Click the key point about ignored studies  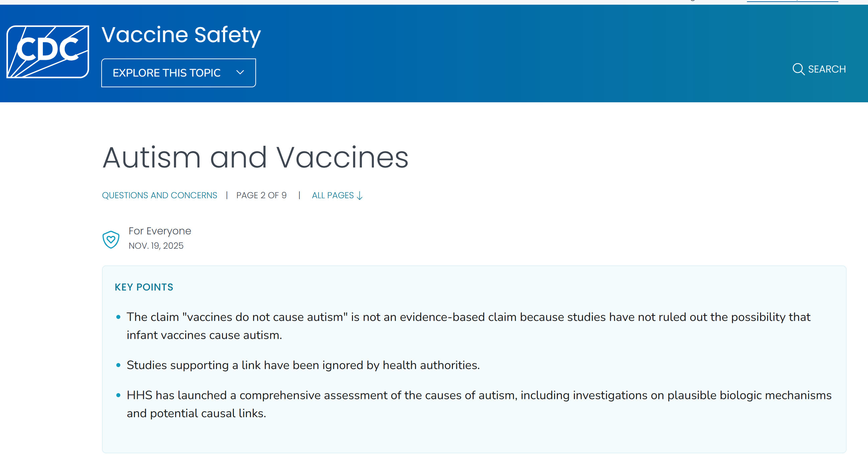click(303, 365)
